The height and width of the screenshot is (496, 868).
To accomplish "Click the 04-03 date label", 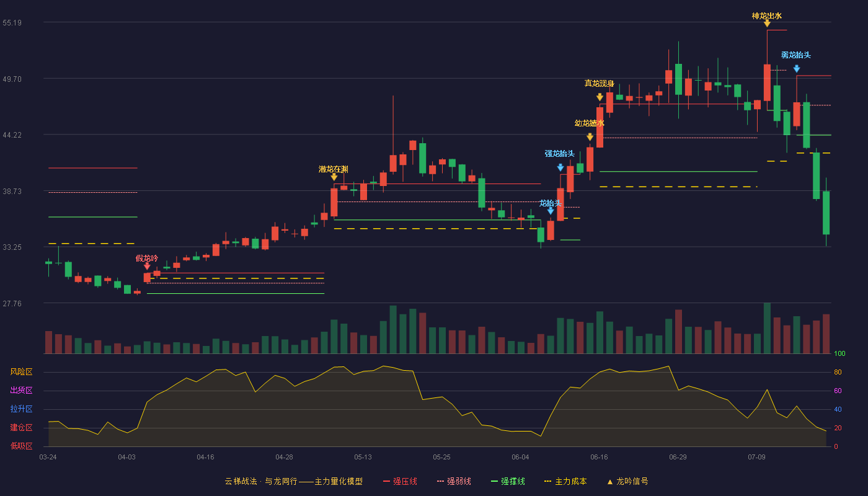I will click(x=126, y=457).
